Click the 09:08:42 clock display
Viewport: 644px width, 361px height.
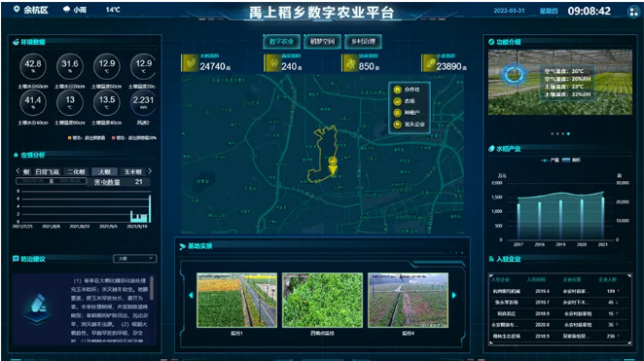[589, 11]
